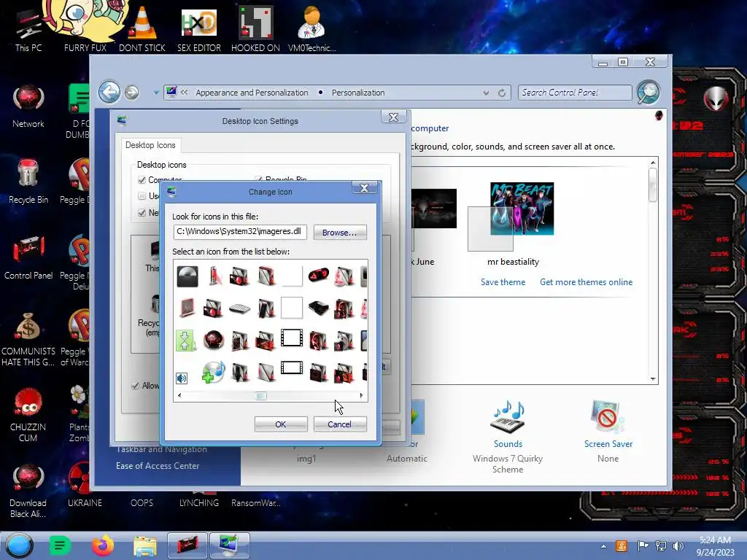Click the themes list vertical scrollbar thumb
Screen dimensions: 747x560
pos(653,184)
